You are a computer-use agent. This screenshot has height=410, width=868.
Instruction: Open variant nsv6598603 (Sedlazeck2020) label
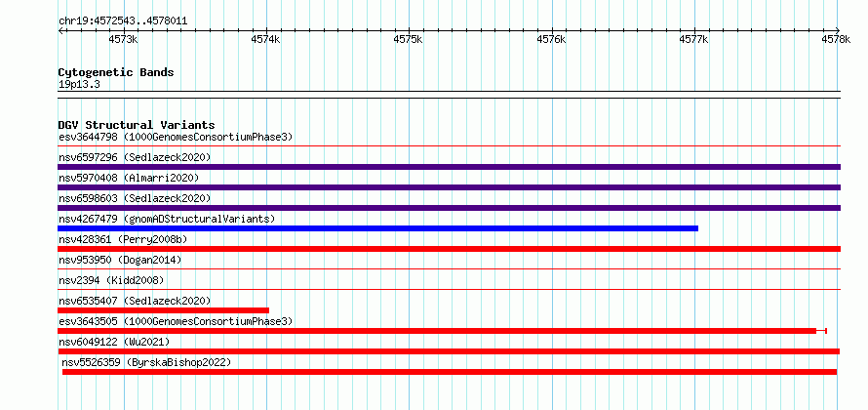pos(135,198)
